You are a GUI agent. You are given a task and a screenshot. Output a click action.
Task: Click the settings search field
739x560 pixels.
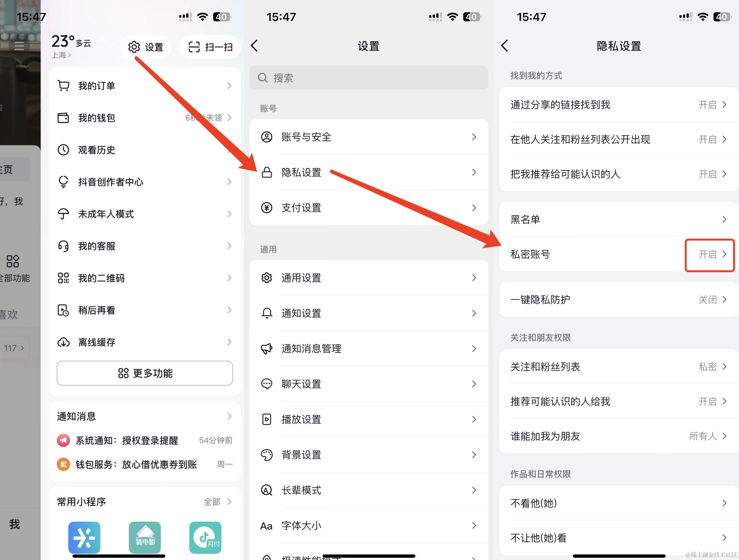click(368, 78)
